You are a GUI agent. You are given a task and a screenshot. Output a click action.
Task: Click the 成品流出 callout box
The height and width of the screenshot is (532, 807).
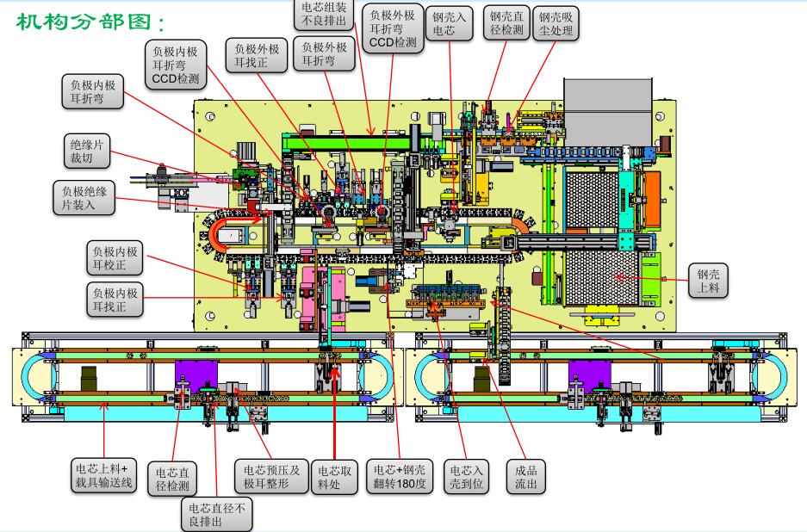pyautogui.click(x=526, y=477)
